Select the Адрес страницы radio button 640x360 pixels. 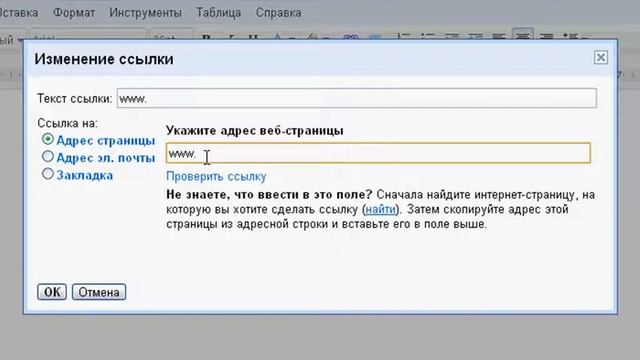[48, 140]
